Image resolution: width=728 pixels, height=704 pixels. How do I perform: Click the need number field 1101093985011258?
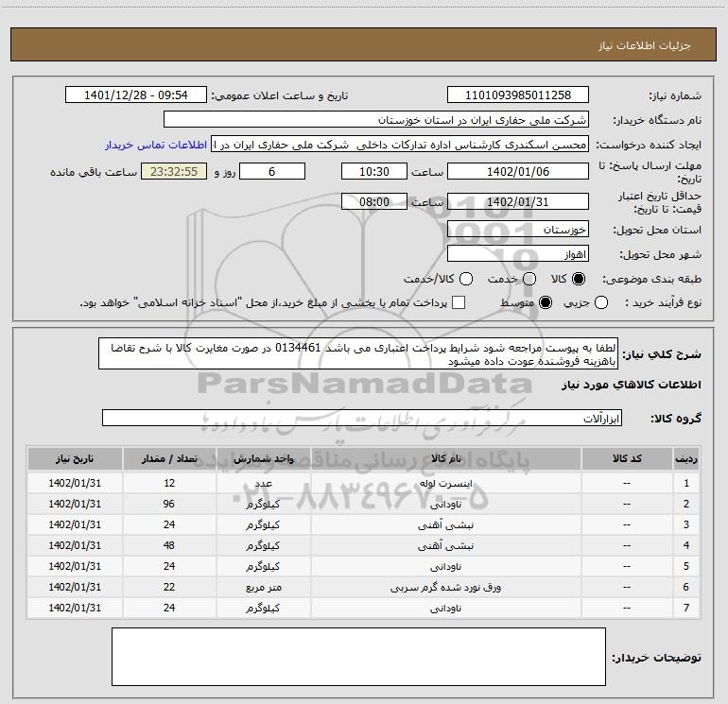tap(518, 95)
